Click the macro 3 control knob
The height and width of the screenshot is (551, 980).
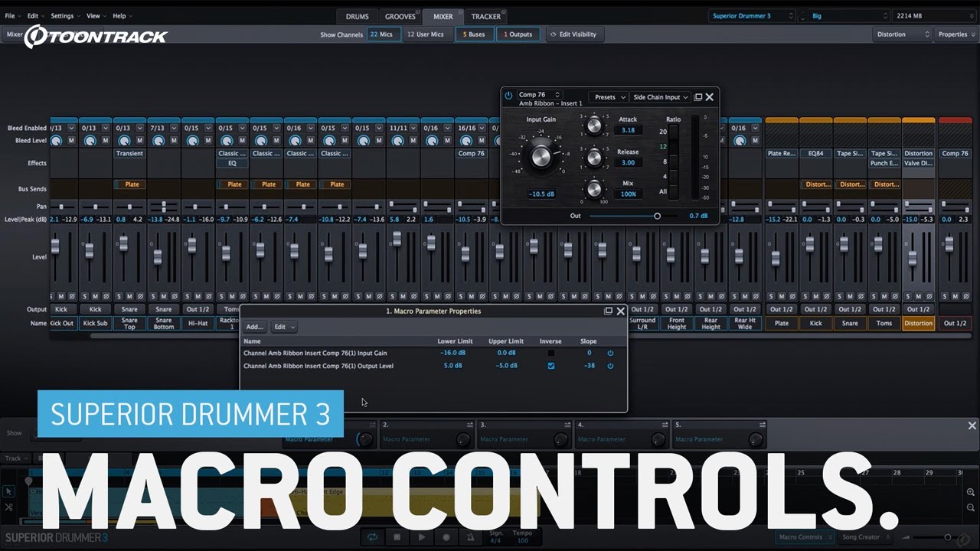(x=561, y=439)
